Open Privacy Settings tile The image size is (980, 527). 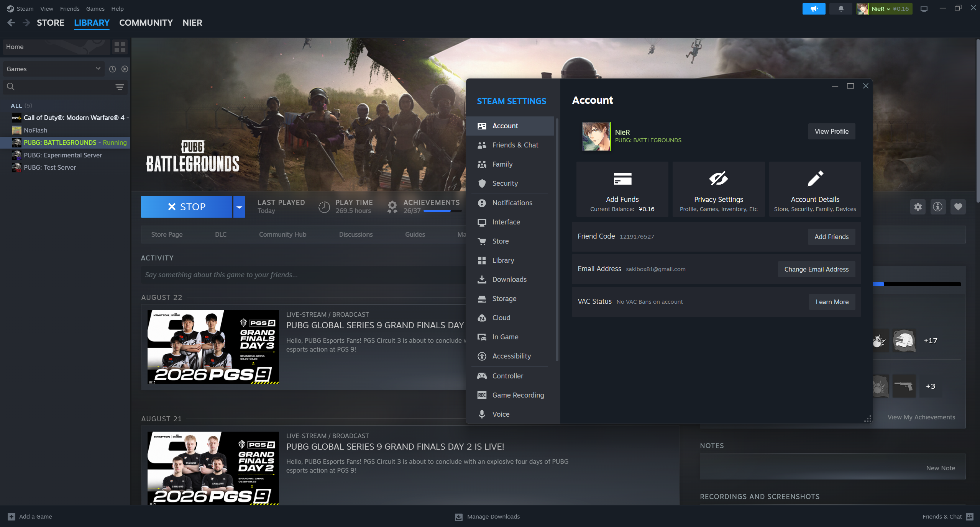coord(719,189)
